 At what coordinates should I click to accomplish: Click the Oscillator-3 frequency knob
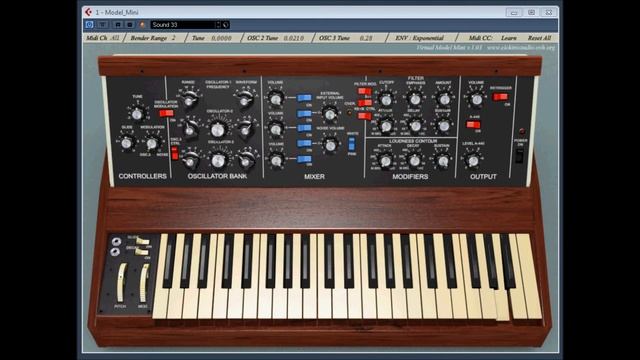[x=218, y=160]
